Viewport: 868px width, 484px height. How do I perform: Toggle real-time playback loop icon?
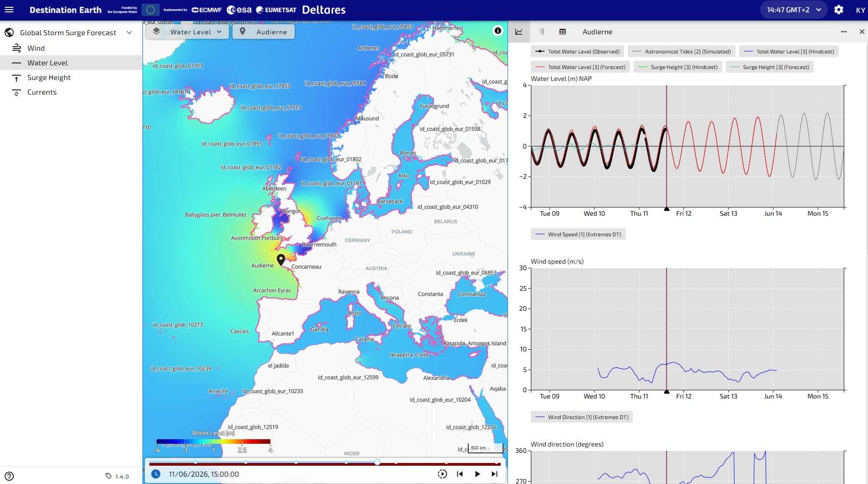tap(442, 474)
